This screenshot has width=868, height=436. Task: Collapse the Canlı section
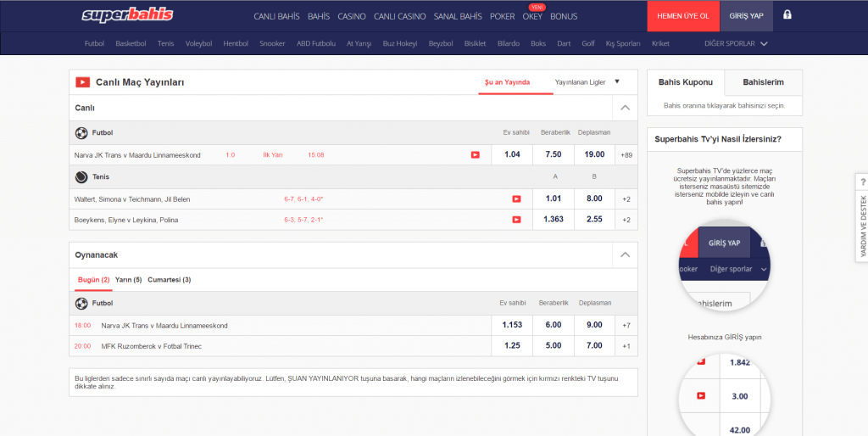point(625,108)
